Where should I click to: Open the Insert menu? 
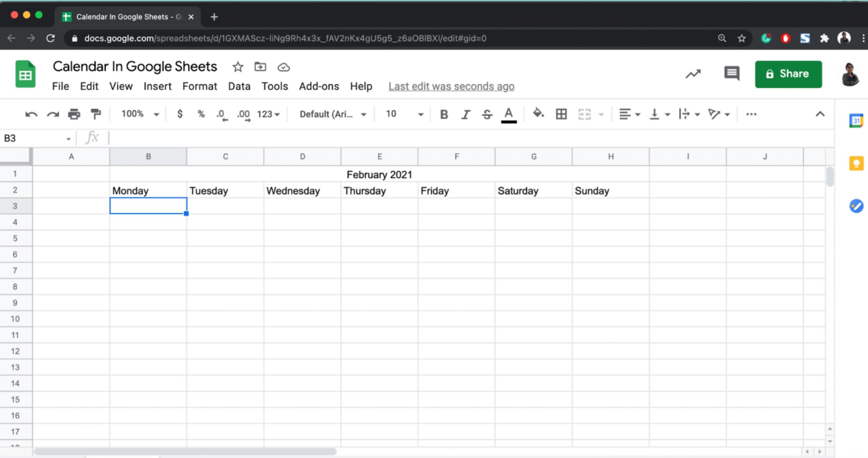point(157,86)
